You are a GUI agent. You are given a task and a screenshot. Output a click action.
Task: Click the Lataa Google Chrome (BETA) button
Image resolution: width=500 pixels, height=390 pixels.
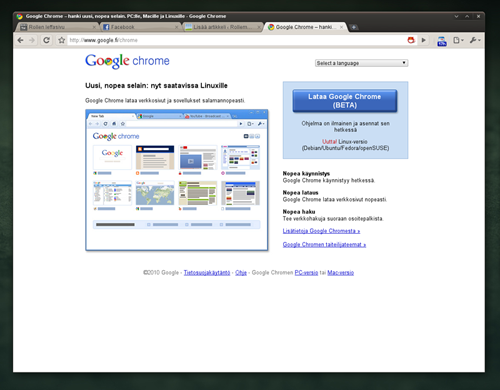[345, 101]
